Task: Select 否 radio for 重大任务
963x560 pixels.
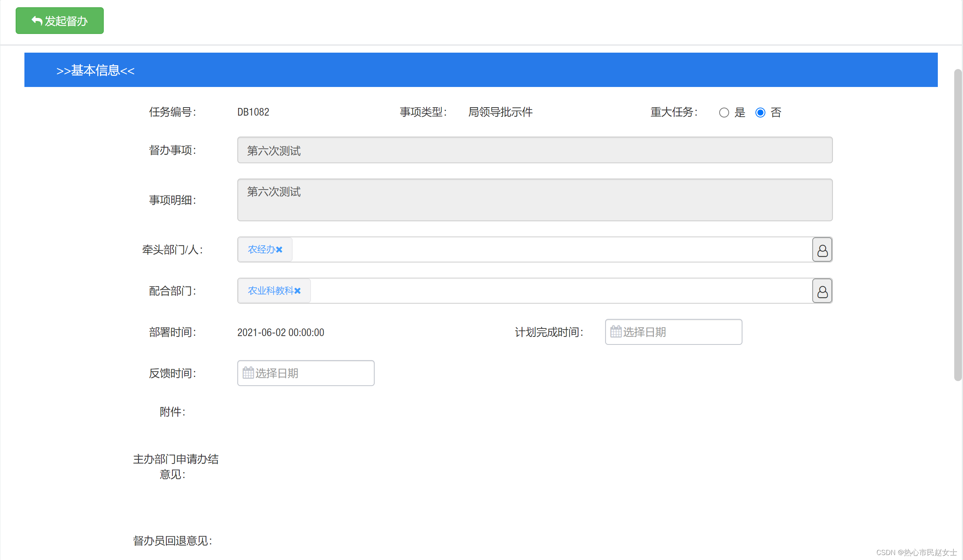Action: point(760,113)
